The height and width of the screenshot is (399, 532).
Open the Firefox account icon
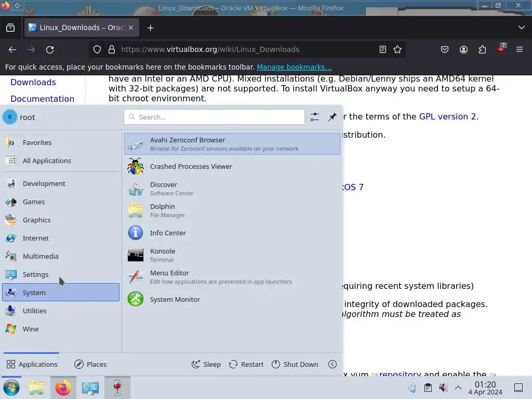tap(463, 49)
